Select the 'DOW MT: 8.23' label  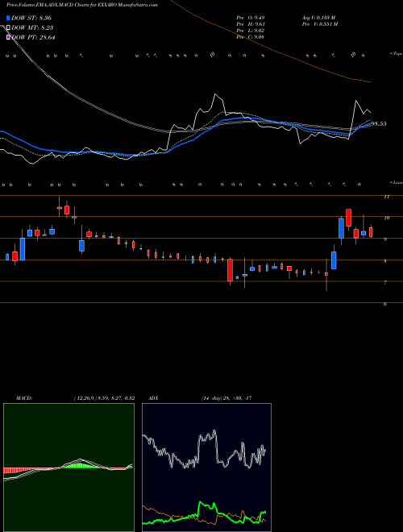coord(32,27)
